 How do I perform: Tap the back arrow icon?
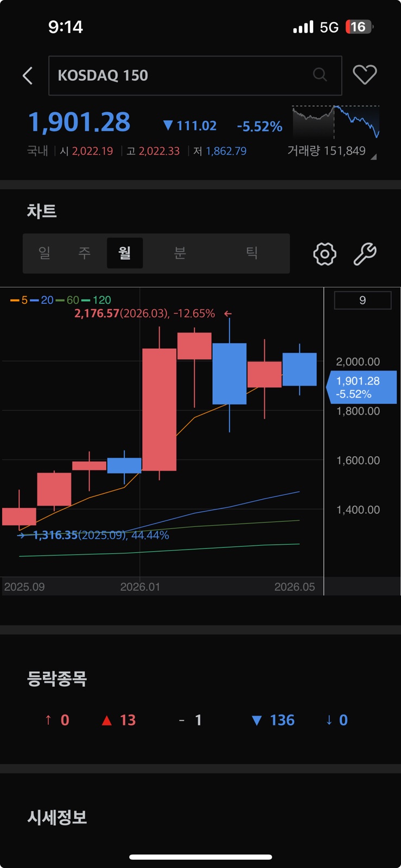(28, 75)
